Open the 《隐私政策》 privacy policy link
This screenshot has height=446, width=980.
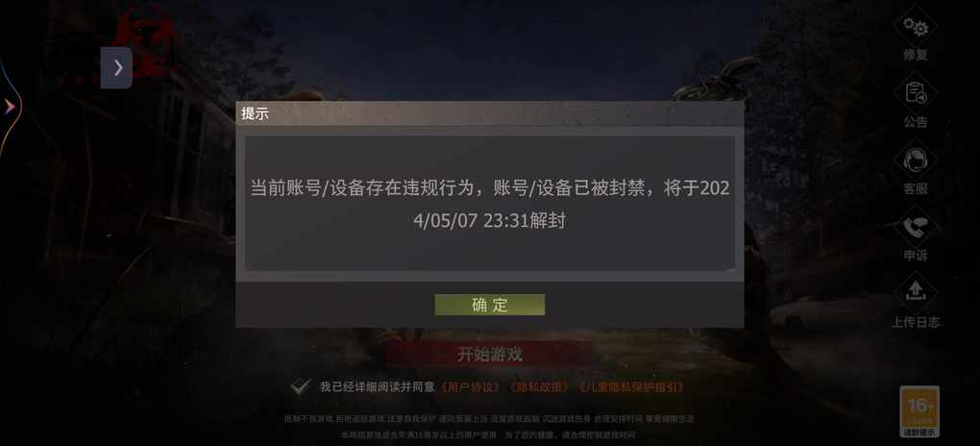539,387
